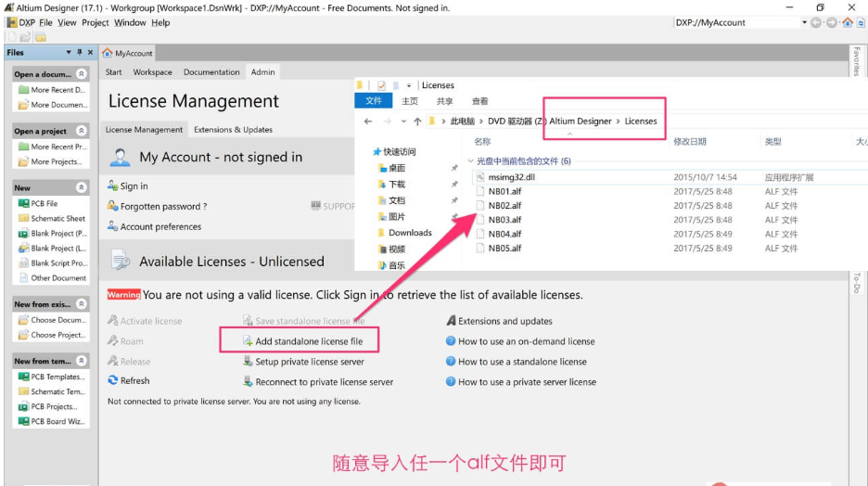Click the Home page icon

coord(848,22)
